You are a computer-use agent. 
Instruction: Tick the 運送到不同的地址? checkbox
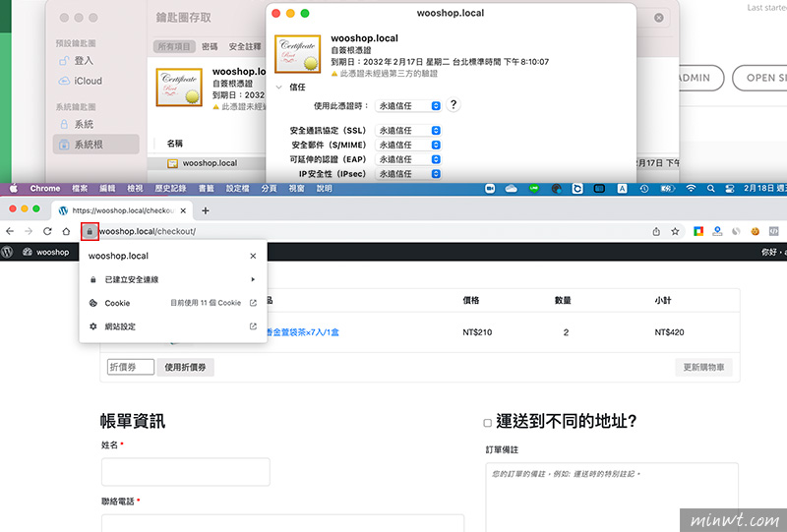click(487, 423)
